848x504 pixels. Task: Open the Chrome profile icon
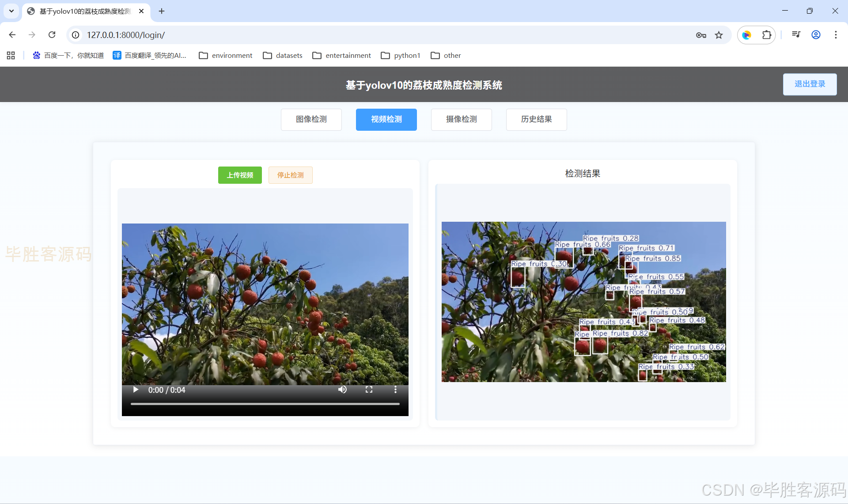(x=816, y=35)
